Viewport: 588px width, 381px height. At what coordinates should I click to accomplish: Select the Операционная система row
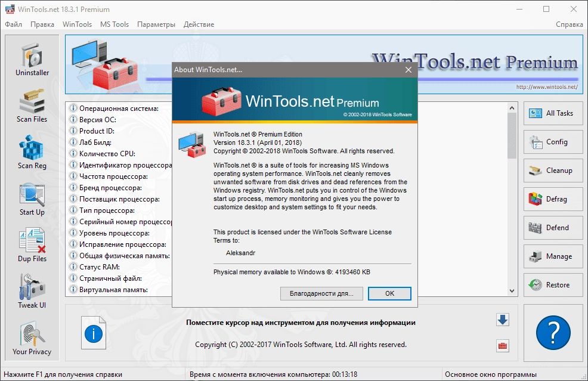[x=119, y=109]
